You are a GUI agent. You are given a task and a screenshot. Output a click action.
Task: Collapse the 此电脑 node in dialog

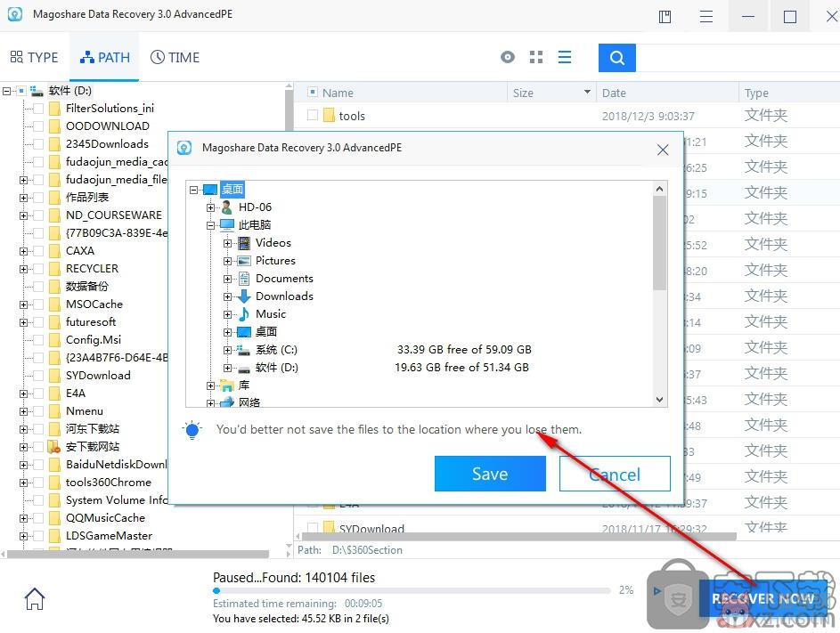coord(210,225)
